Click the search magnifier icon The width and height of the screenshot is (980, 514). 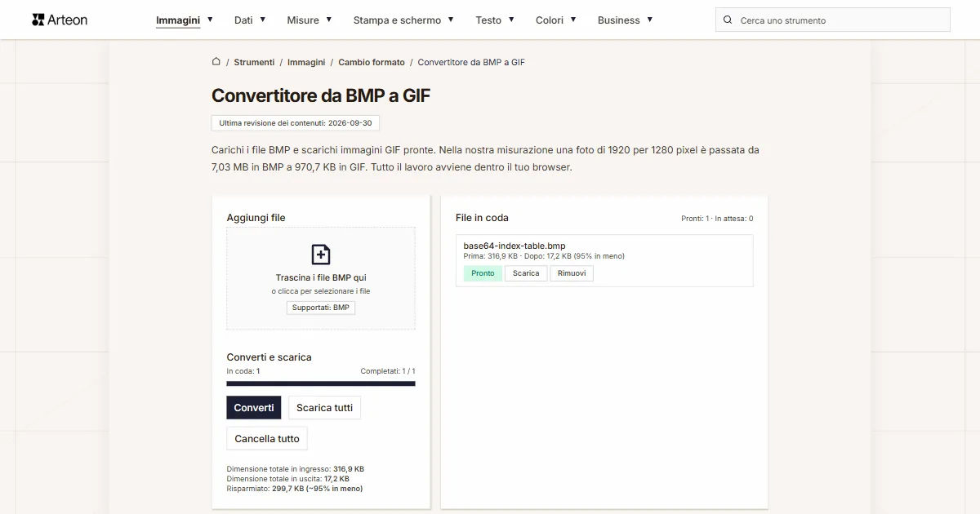coord(728,20)
